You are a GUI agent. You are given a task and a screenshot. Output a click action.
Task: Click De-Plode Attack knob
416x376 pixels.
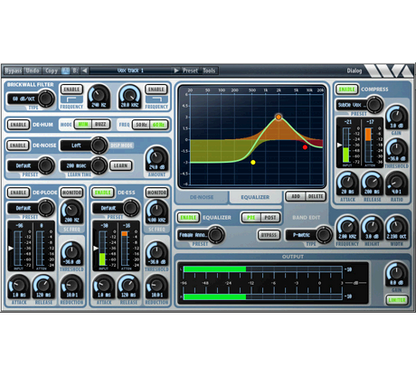click(19, 287)
